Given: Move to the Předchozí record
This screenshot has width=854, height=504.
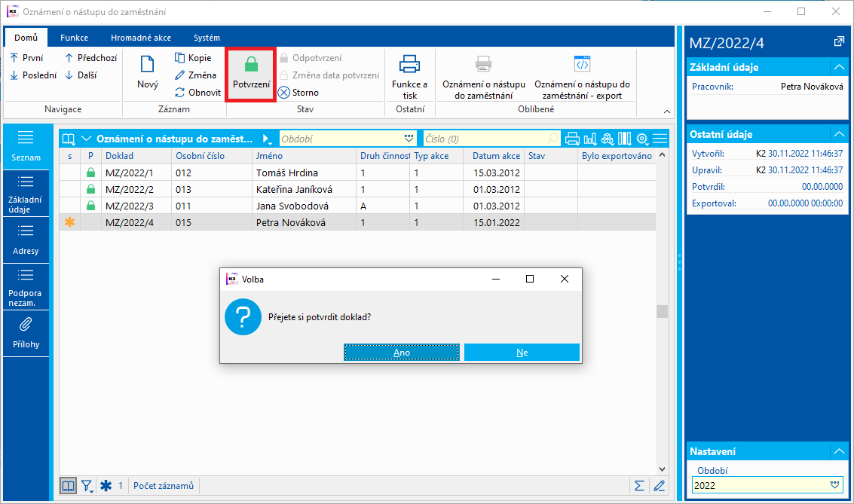Looking at the screenshot, I should point(91,58).
